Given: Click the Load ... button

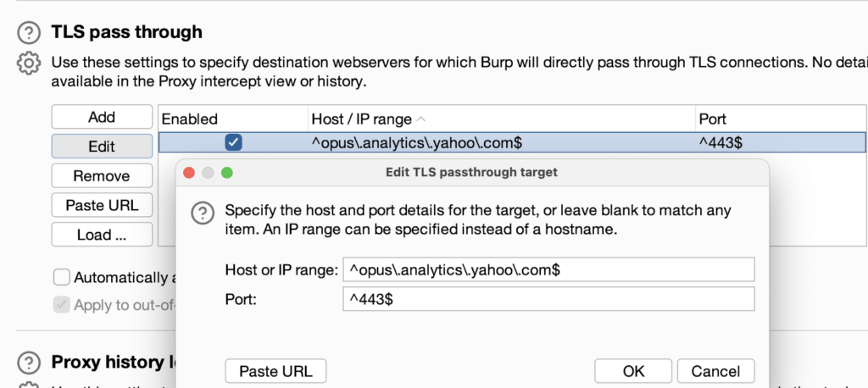Looking at the screenshot, I should point(102,235).
